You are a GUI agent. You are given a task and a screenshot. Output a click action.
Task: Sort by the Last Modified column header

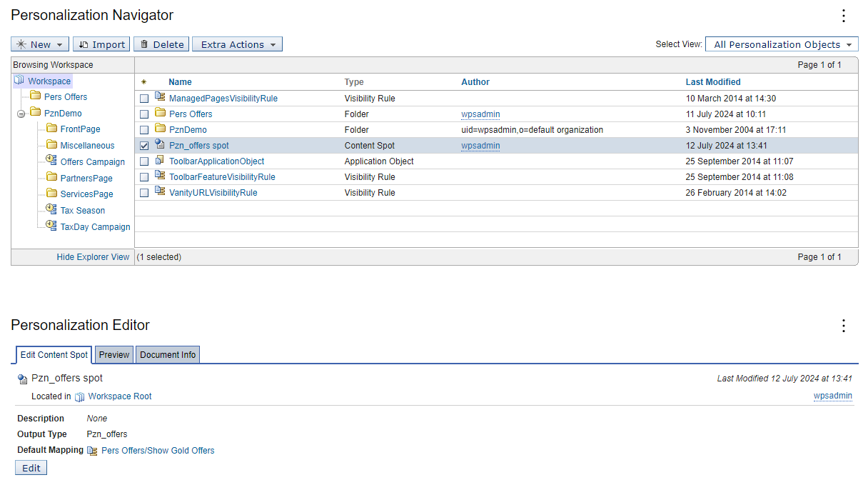coord(713,82)
